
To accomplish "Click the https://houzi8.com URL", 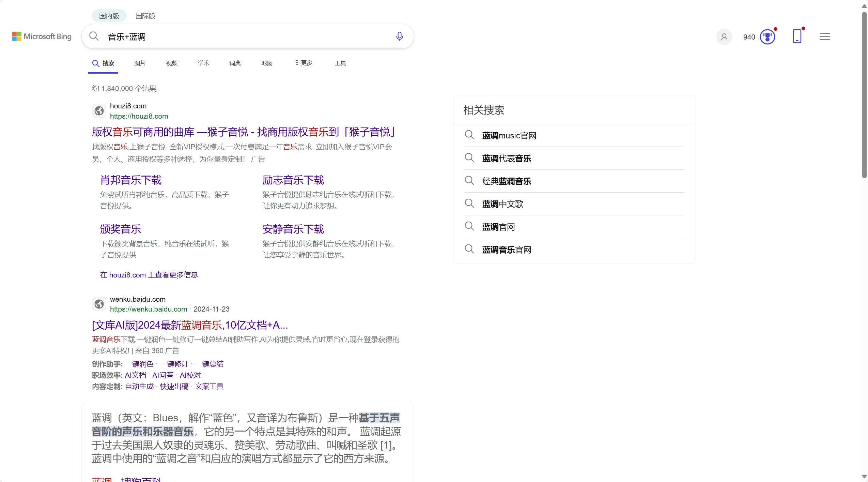I will 139,116.
